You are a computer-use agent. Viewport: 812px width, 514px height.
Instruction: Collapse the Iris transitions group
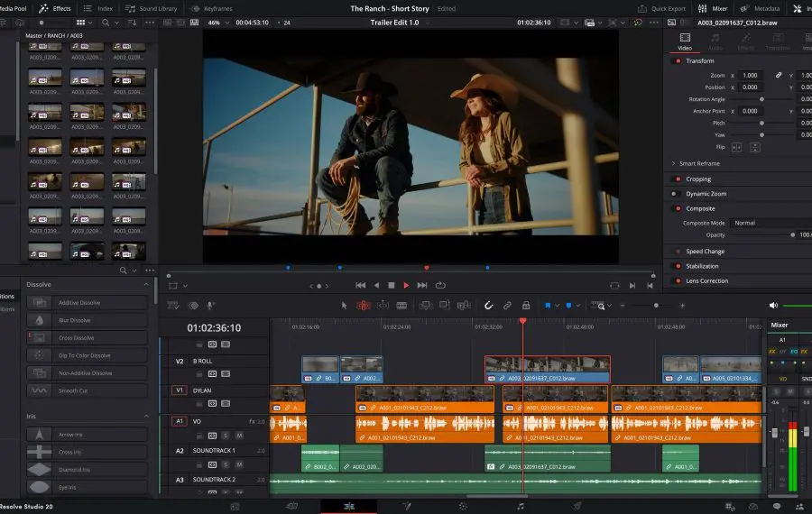tap(146, 417)
